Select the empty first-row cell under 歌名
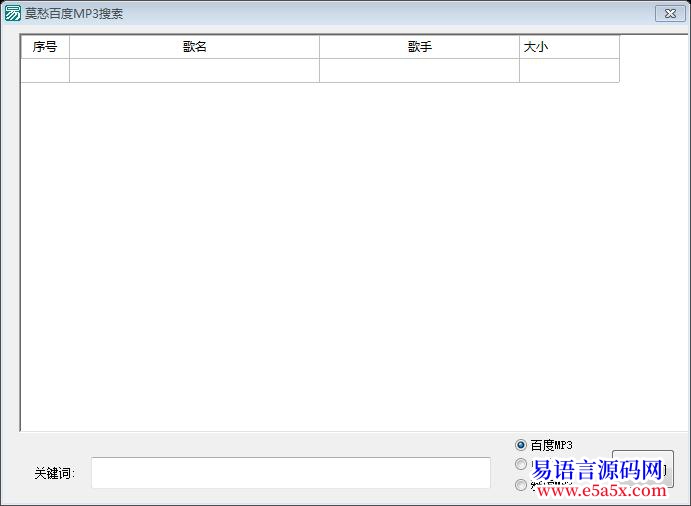The image size is (691, 506). pos(194,71)
